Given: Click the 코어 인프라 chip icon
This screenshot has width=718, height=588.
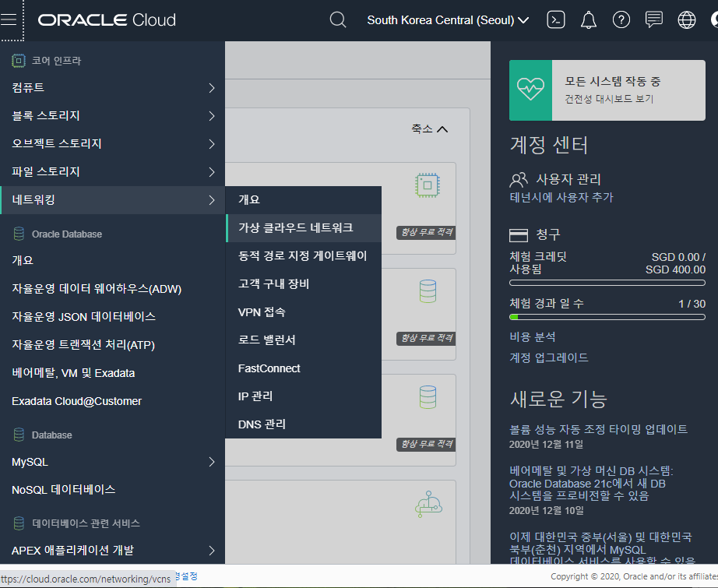Looking at the screenshot, I should [19, 61].
